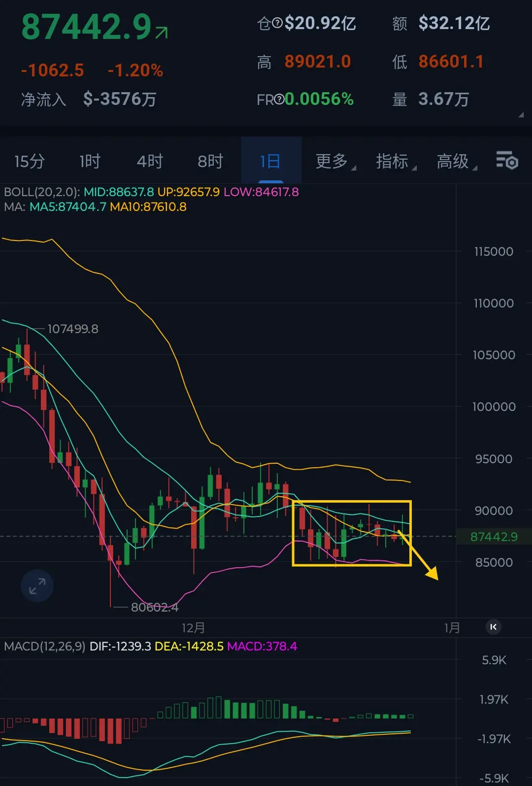Tap the DEA:-1428.5 value
The image size is (532, 786).
pos(189,646)
